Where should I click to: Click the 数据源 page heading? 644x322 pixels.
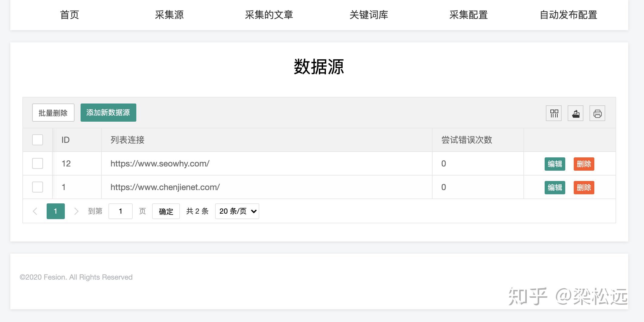tap(319, 67)
